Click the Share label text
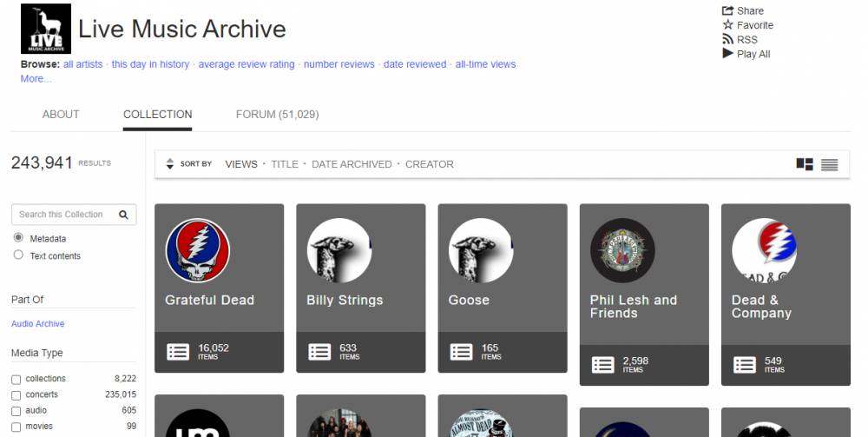 click(750, 10)
